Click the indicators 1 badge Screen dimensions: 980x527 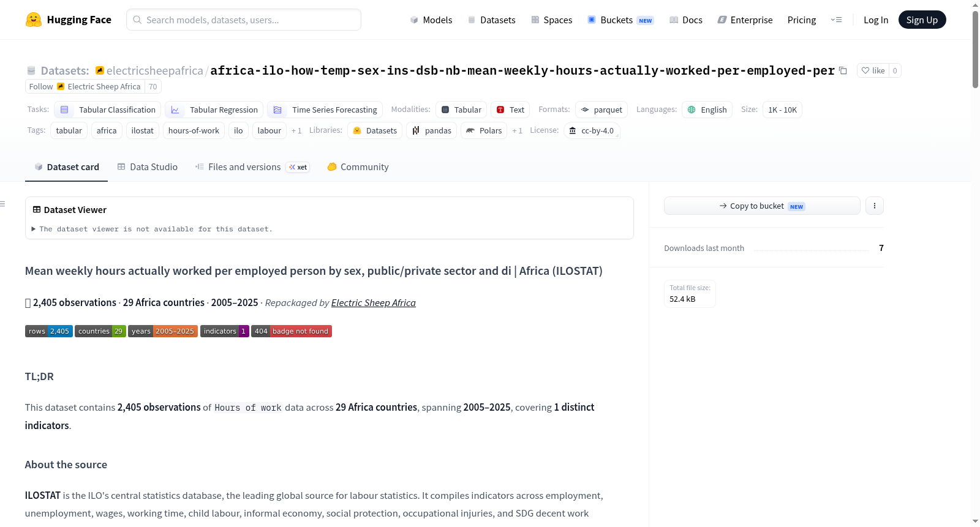225,331
